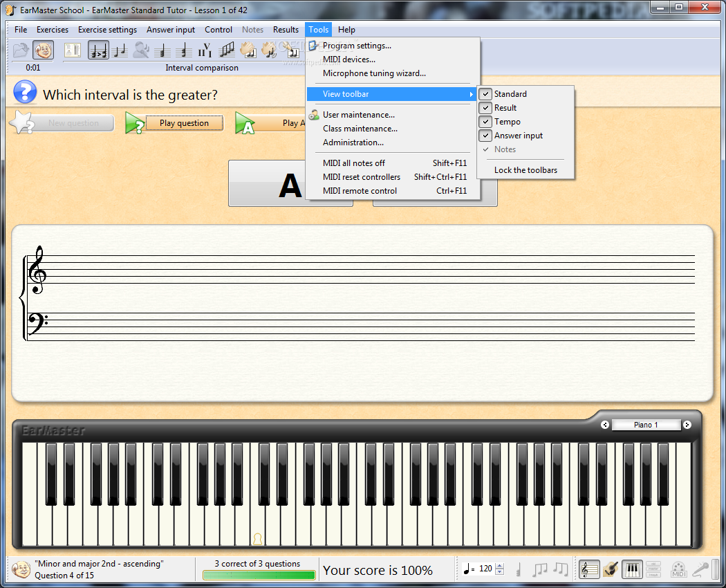Toggle the piano keyboard input icon
This screenshot has width=726, height=588.
pyautogui.click(x=632, y=569)
